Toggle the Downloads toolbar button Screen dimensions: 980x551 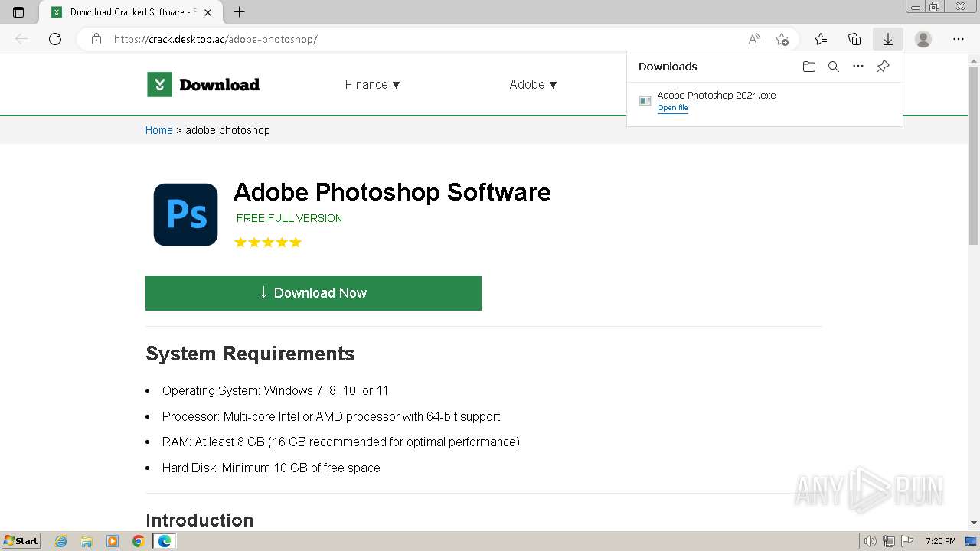[888, 39]
